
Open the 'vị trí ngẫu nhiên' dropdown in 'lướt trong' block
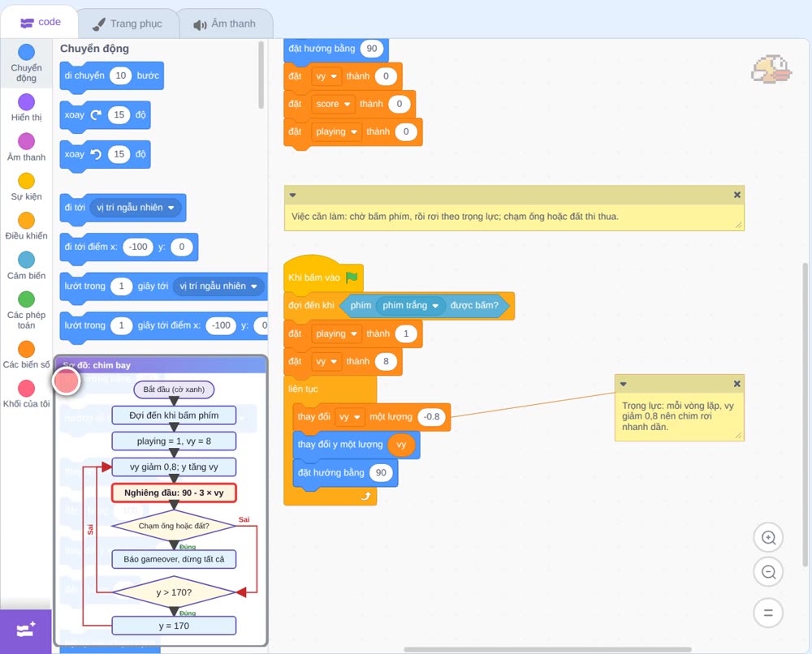(x=218, y=286)
